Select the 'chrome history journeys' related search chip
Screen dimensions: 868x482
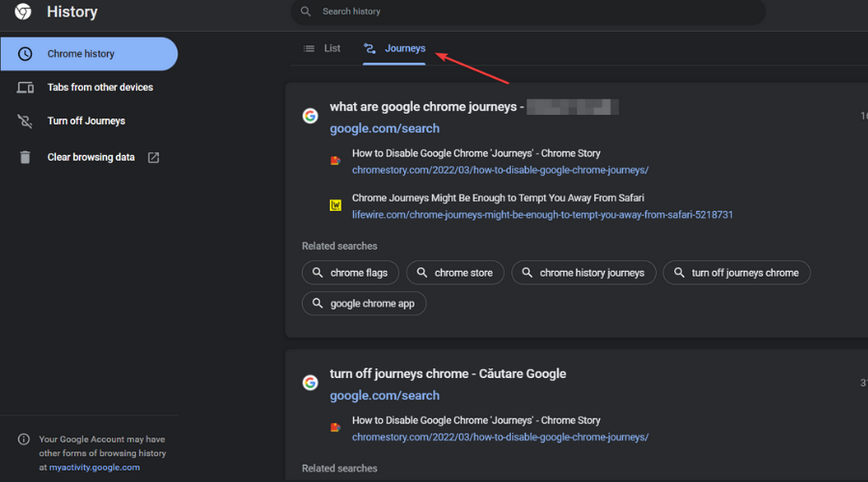point(583,273)
